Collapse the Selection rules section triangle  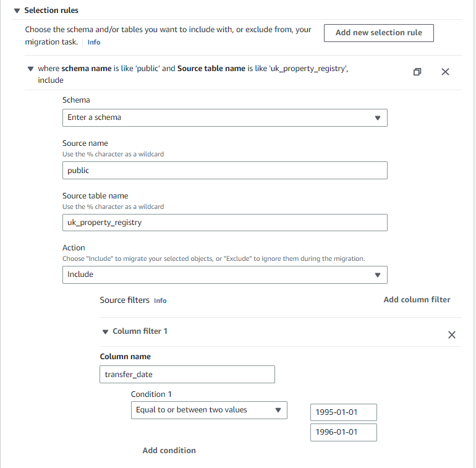[17, 11]
